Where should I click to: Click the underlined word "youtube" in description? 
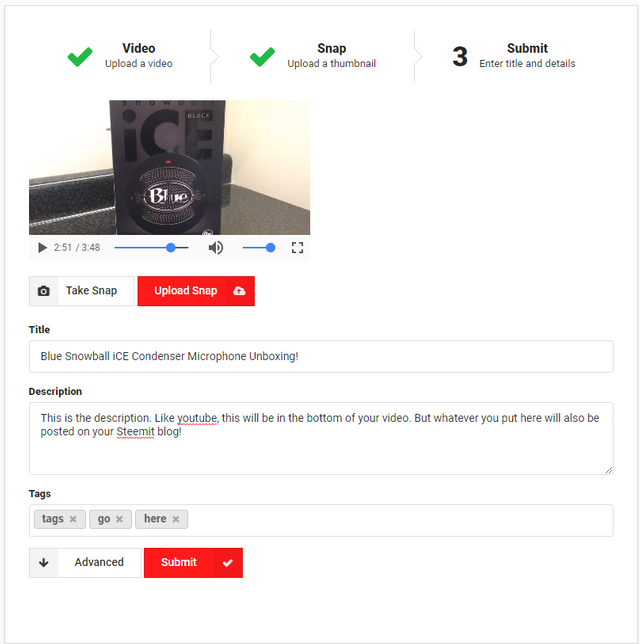point(197,419)
